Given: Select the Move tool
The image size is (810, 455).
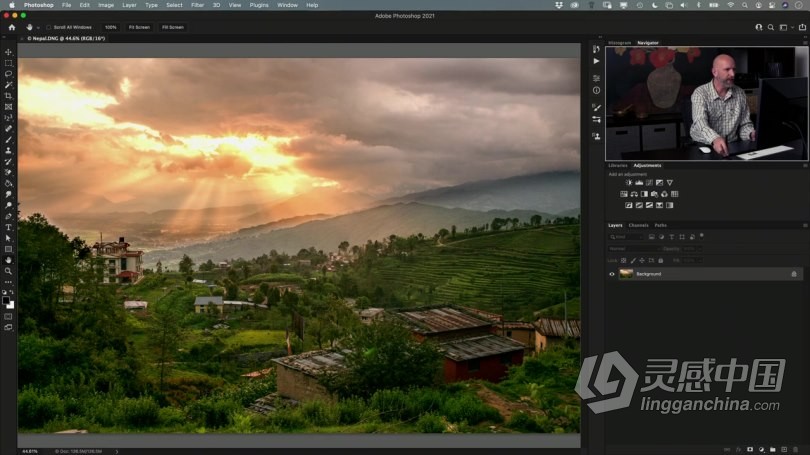Looking at the screenshot, I should tap(9, 52).
